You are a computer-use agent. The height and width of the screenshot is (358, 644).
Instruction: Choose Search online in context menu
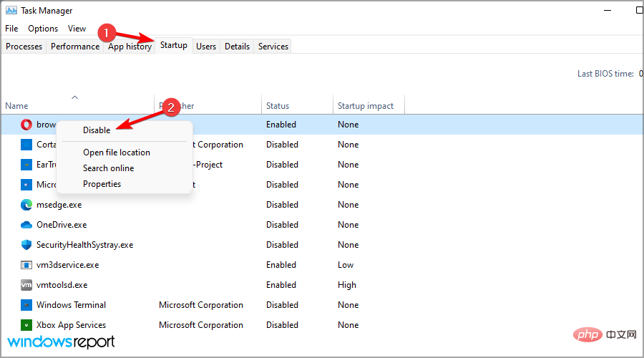pyautogui.click(x=109, y=168)
